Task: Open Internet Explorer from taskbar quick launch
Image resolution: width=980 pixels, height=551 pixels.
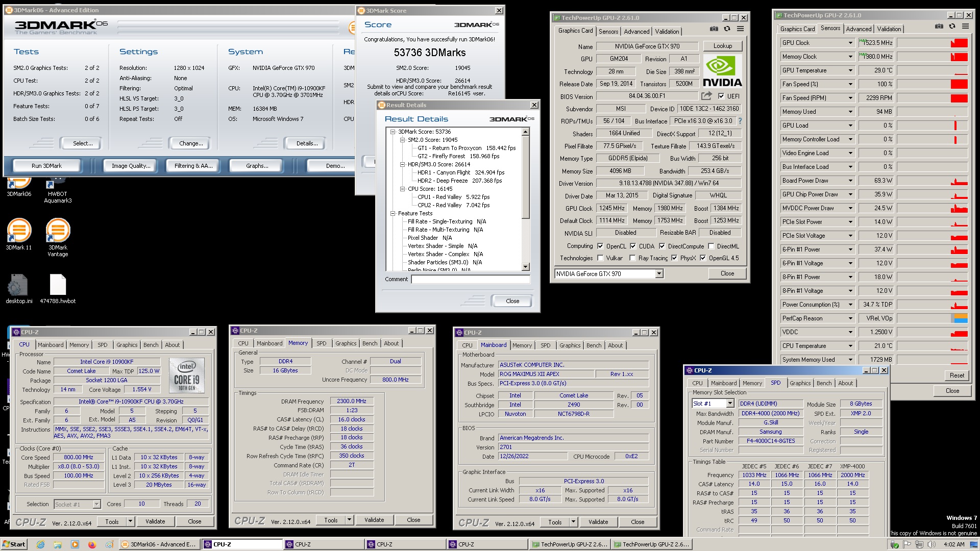Action: click(41, 544)
